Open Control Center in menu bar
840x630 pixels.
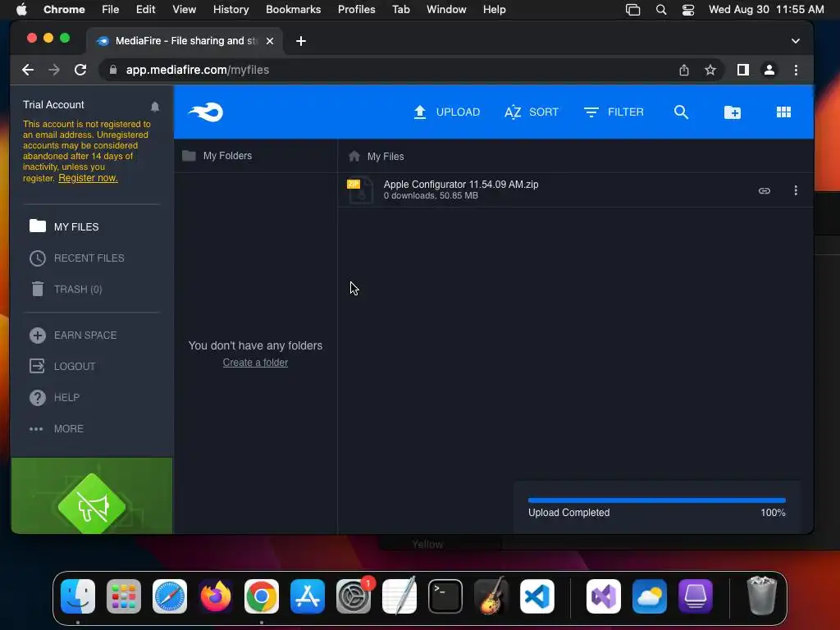click(688, 10)
